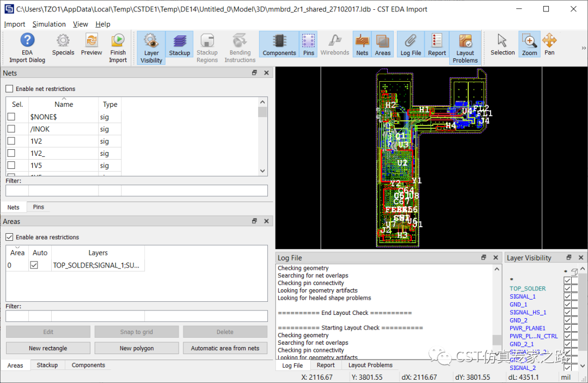The image size is (588, 383).
Task: Toggle the Components toolbar button
Action: point(279,45)
